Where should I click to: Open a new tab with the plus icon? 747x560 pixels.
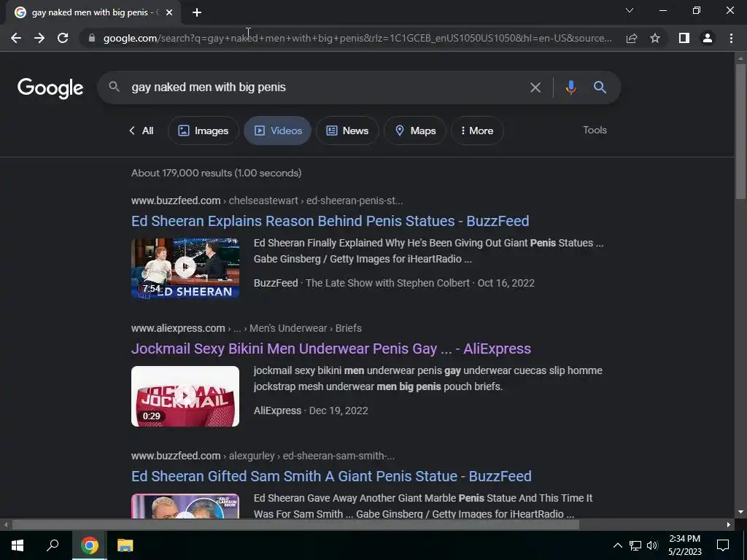(x=197, y=12)
